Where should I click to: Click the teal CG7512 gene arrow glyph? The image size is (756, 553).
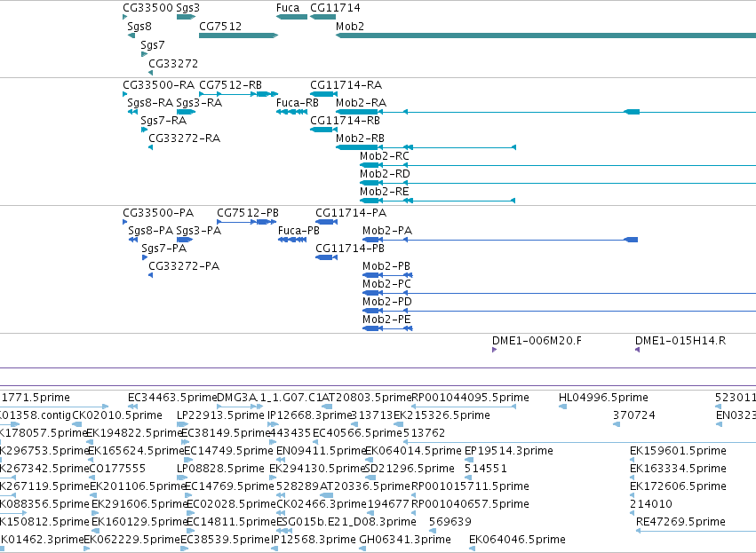(239, 36)
